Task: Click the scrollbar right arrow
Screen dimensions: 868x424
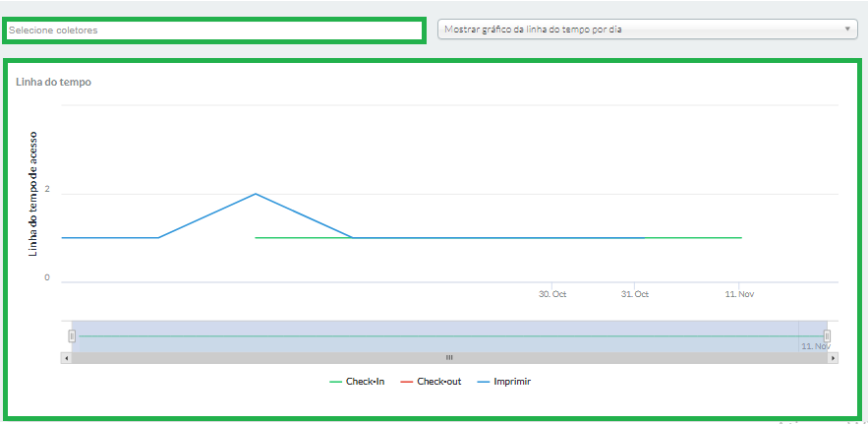Action: [834, 358]
